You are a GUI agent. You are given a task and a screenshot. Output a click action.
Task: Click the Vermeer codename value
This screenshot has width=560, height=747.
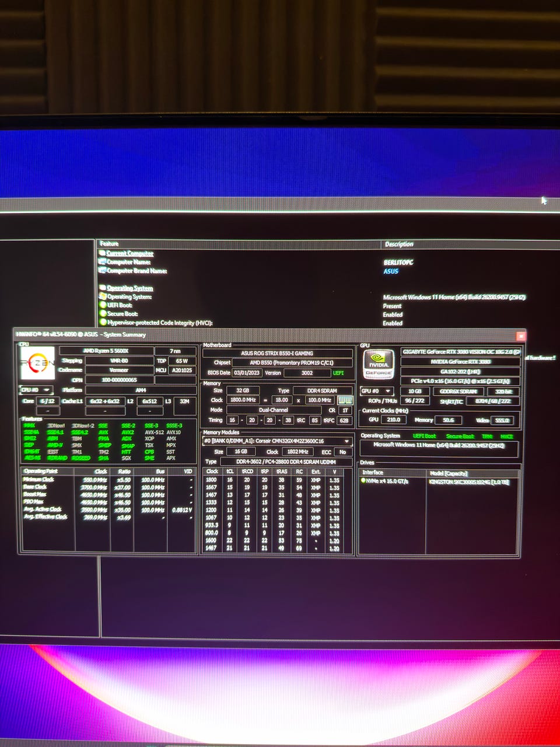pyautogui.click(x=119, y=370)
